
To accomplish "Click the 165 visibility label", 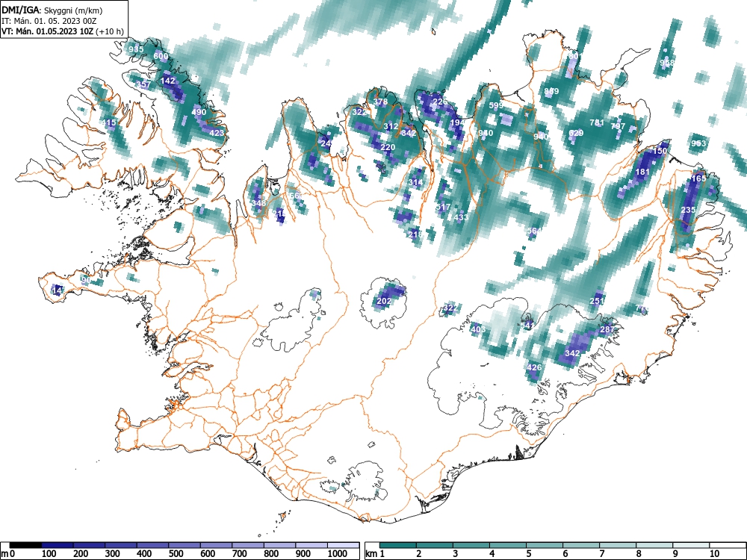I will click(698, 178).
